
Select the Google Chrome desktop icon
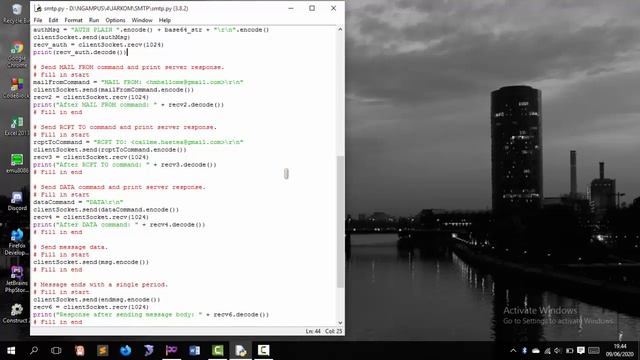click(17, 54)
